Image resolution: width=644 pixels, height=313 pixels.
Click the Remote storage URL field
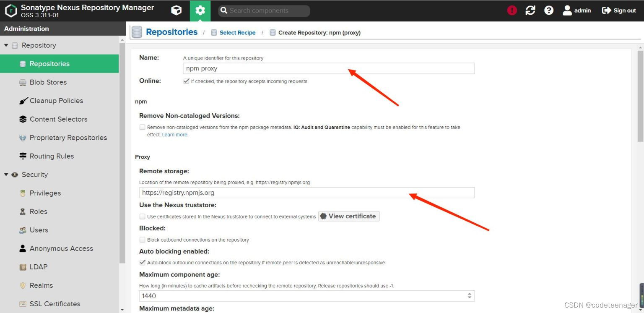coord(307,193)
